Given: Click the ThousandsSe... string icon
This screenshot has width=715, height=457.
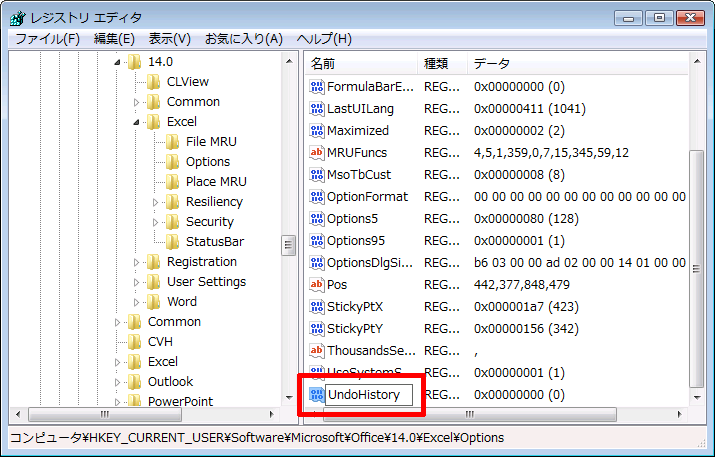Looking at the screenshot, I should click(316, 350).
